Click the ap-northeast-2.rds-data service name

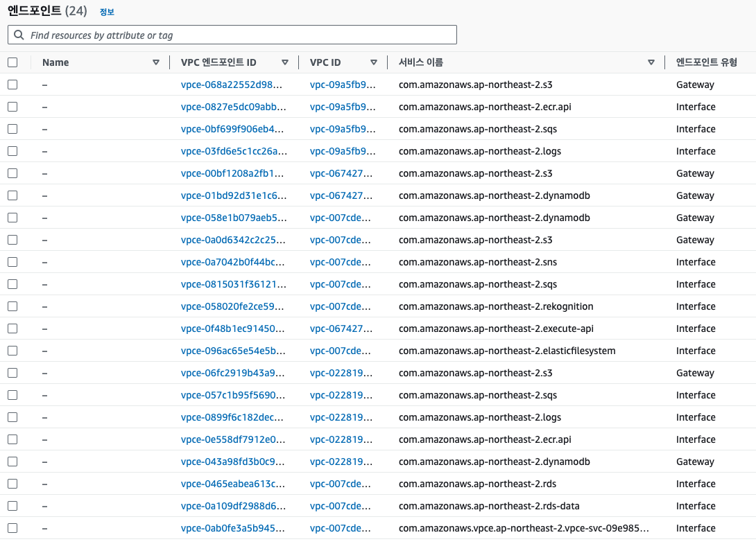[489, 506]
